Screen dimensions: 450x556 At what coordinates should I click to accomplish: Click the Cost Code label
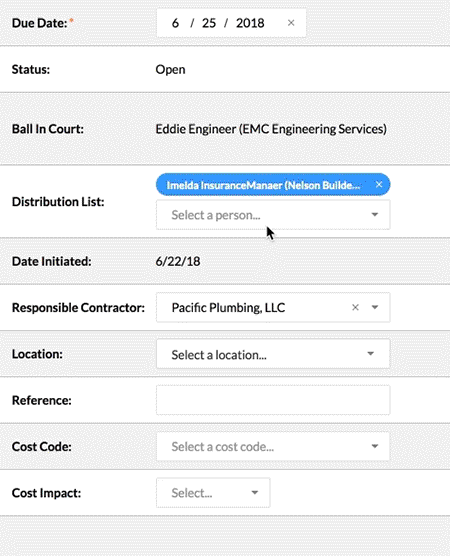coord(41,446)
